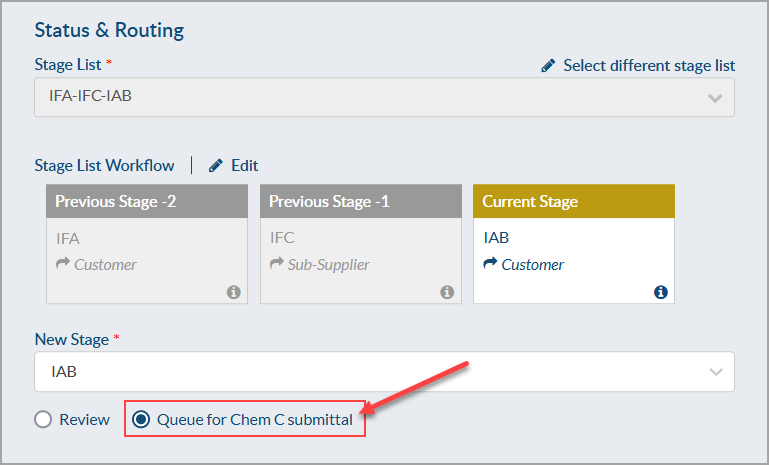Click the Edit link for Stage List Workflow

pos(244,166)
